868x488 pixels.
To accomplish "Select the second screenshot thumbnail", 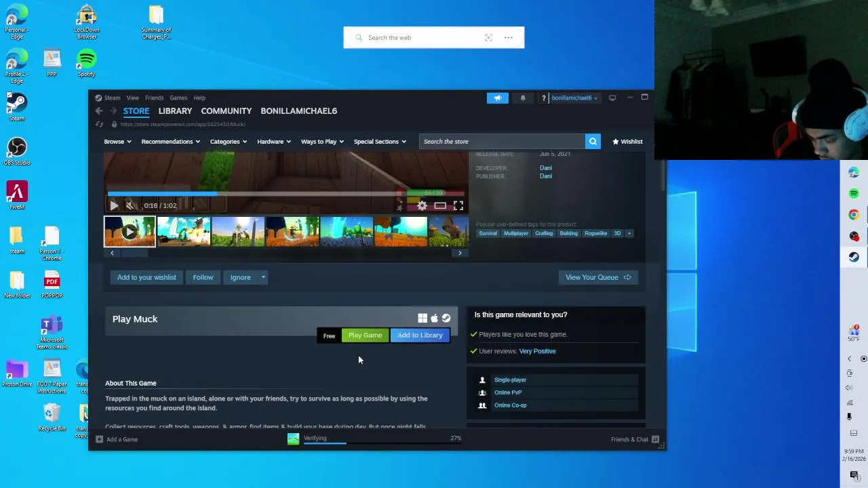I will pyautogui.click(x=238, y=232).
